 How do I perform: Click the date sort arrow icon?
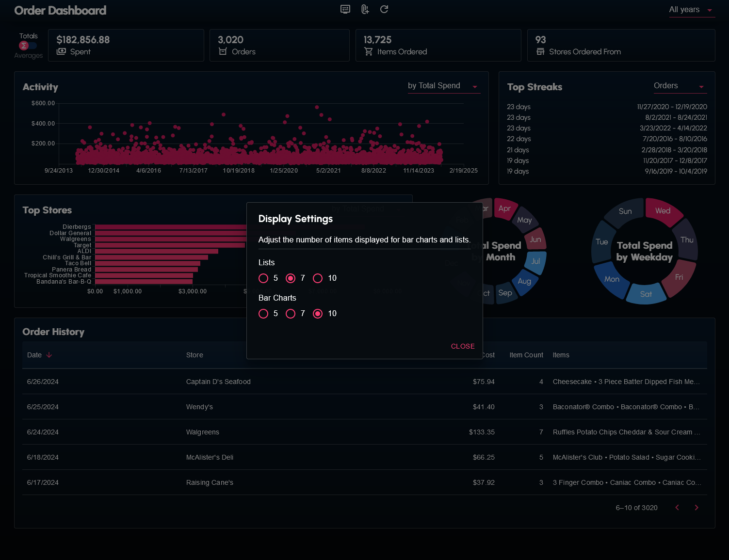click(x=49, y=355)
